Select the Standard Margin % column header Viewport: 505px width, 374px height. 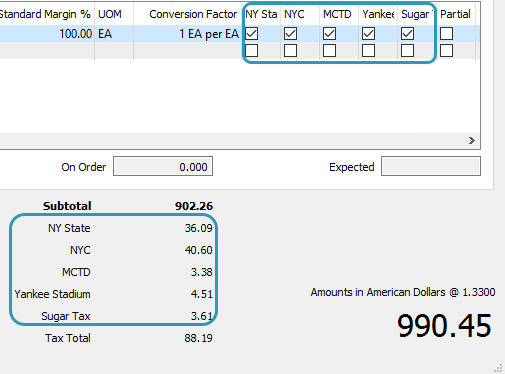[x=47, y=14]
